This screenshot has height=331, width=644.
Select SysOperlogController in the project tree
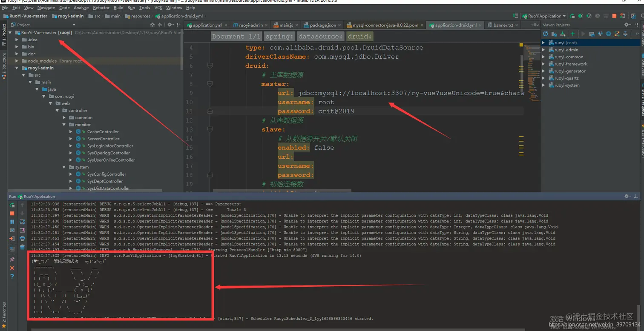(x=109, y=153)
